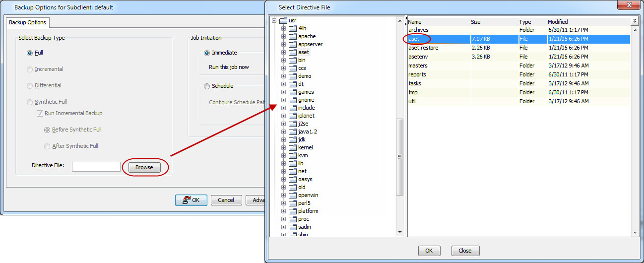
Task: Choose the Immediate job initiation option
Action: [207, 53]
